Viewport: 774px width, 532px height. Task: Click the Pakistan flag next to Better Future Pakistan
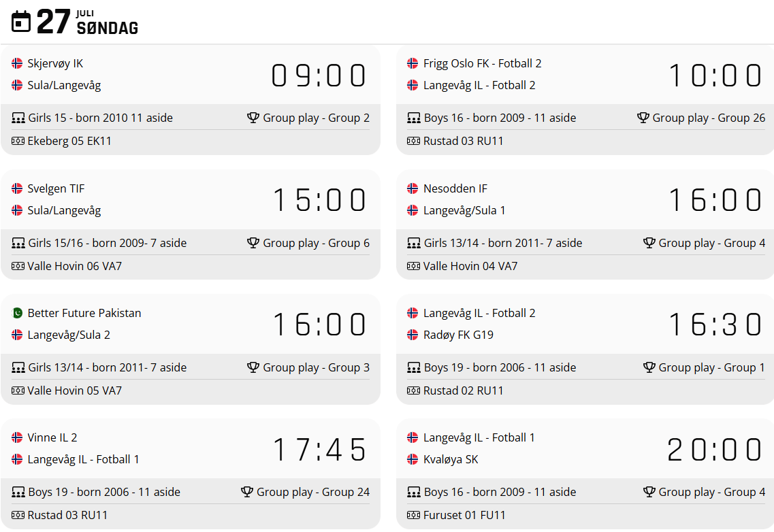point(18,313)
